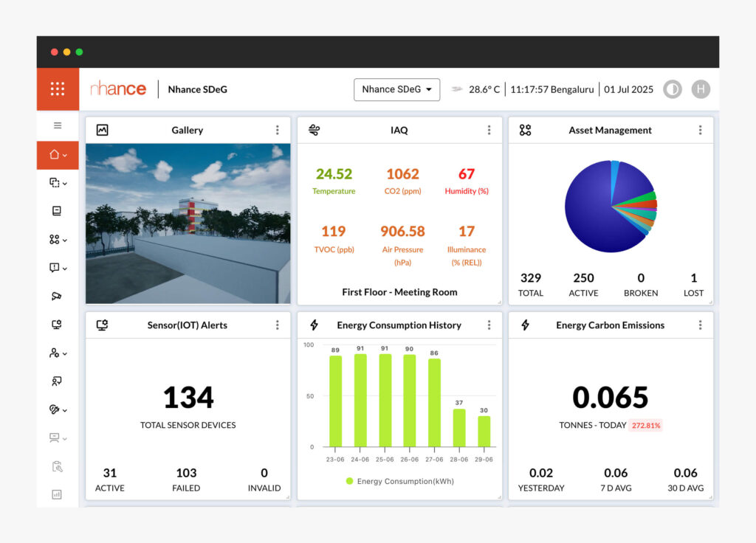Click the Nhance logo
756x543 pixels.
tap(118, 89)
